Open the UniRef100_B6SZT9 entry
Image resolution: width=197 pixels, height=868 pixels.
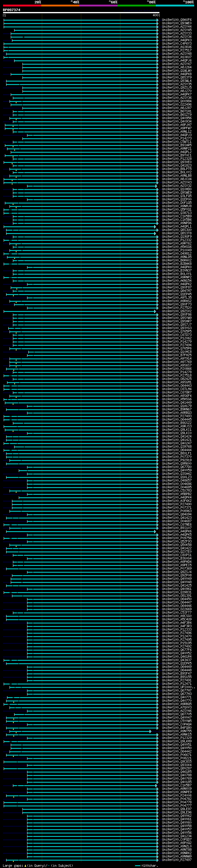click(177, 115)
